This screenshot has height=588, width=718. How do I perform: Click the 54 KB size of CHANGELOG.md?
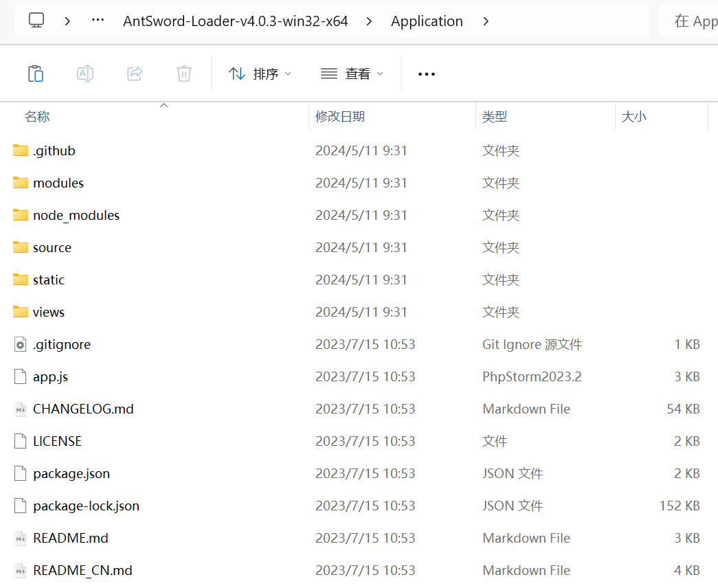(x=683, y=409)
